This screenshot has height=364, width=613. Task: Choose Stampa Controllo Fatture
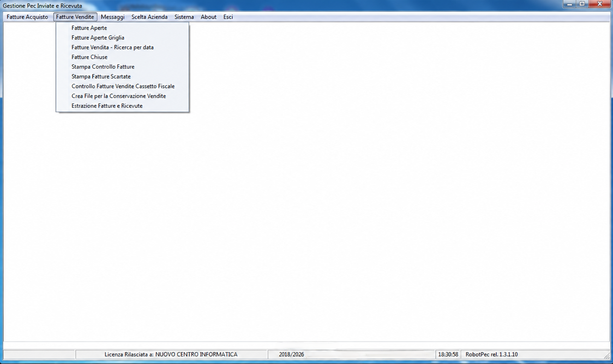point(122,67)
